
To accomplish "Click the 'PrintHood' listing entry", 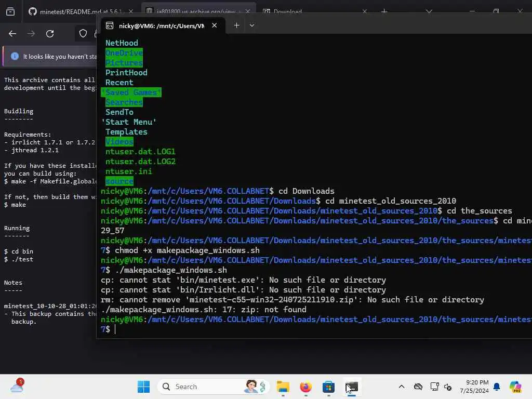I will pyautogui.click(x=126, y=73).
